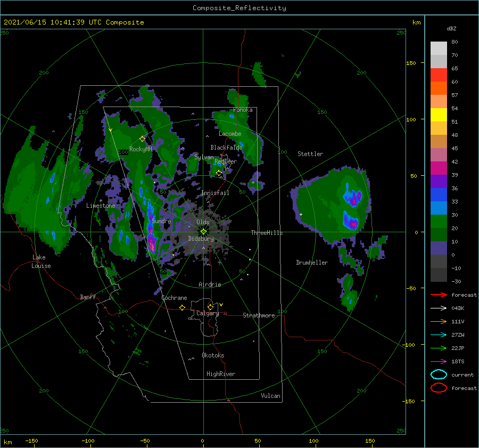Click the cyan current ellipse icon
Viewport: 479px width, 448px height.
pos(439,374)
